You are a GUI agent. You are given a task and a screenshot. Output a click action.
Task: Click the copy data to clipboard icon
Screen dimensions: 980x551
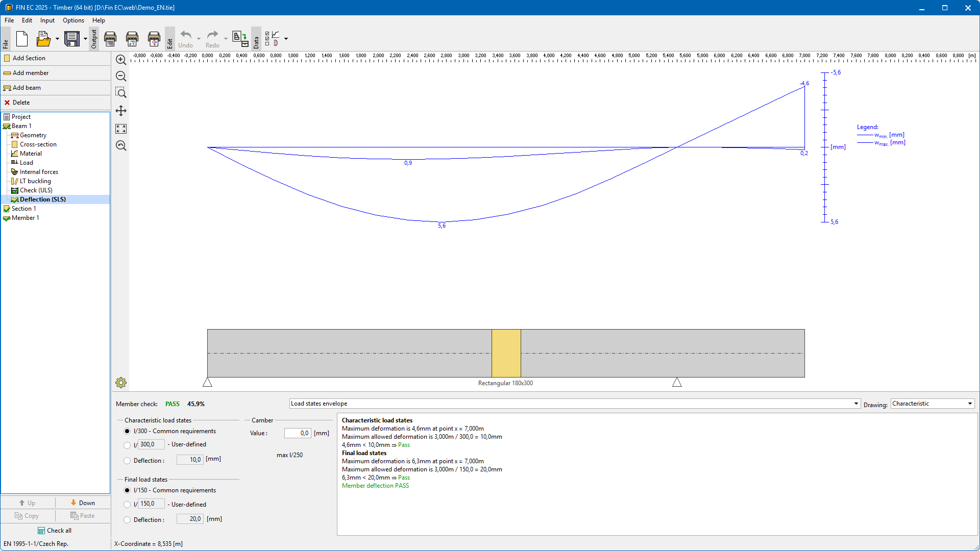pos(240,39)
